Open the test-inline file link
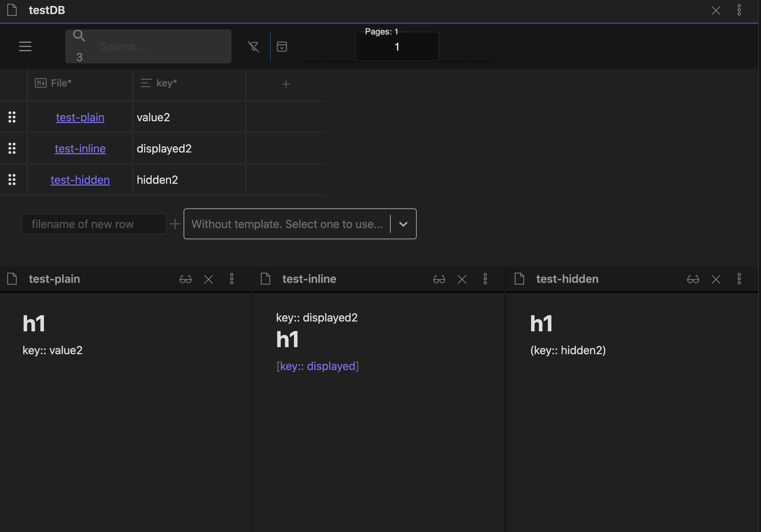 80,149
